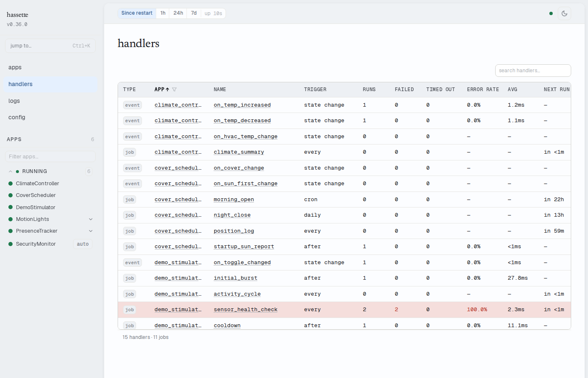
Task: Open the jump to command box
Action: point(50,46)
